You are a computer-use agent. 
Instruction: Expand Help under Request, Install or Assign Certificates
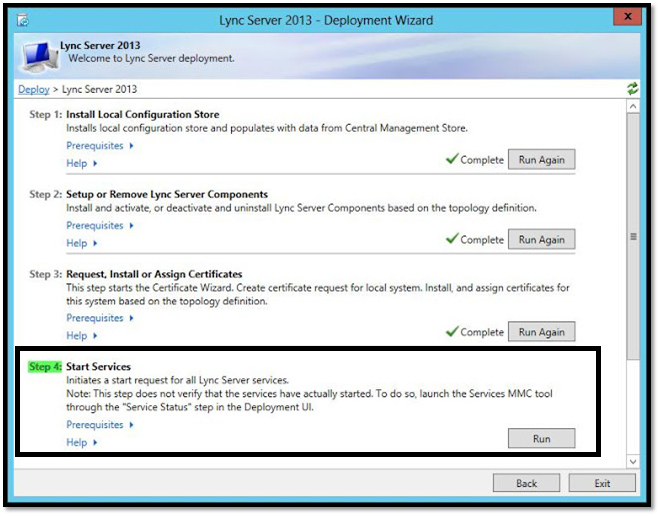click(82, 336)
